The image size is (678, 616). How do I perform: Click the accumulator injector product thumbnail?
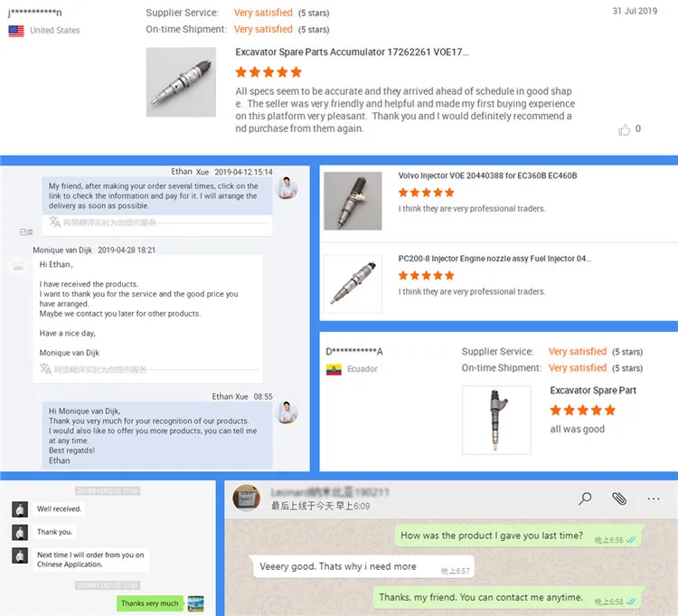181,82
